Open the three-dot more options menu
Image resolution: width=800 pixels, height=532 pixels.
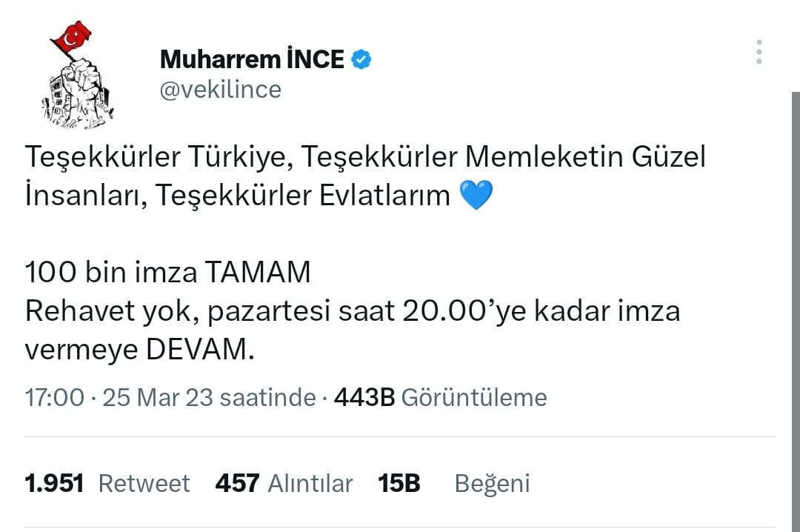759,53
